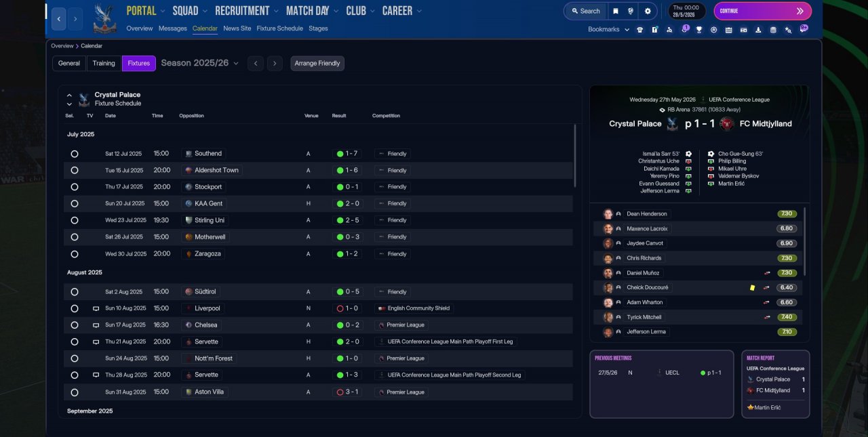
Task: Select the Southend fixture radio button
Action: [x=75, y=154]
